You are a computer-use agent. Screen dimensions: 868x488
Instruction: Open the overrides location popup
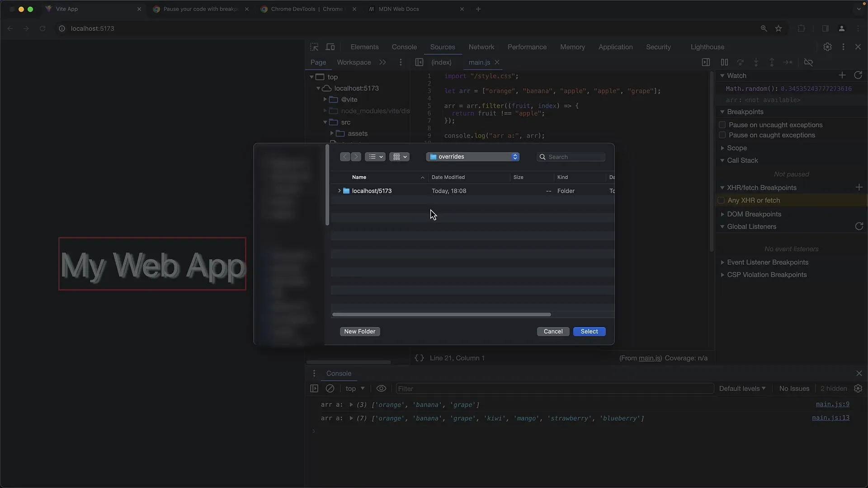[x=472, y=157]
